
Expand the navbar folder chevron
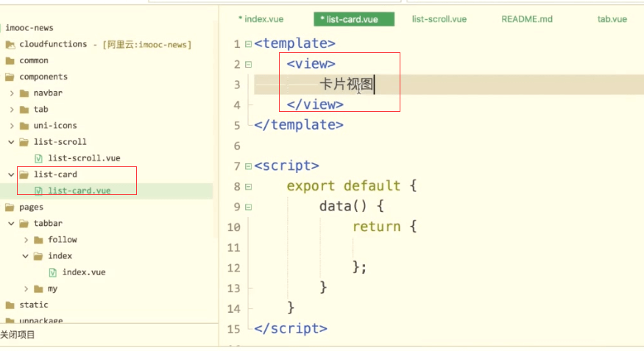coord(12,93)
